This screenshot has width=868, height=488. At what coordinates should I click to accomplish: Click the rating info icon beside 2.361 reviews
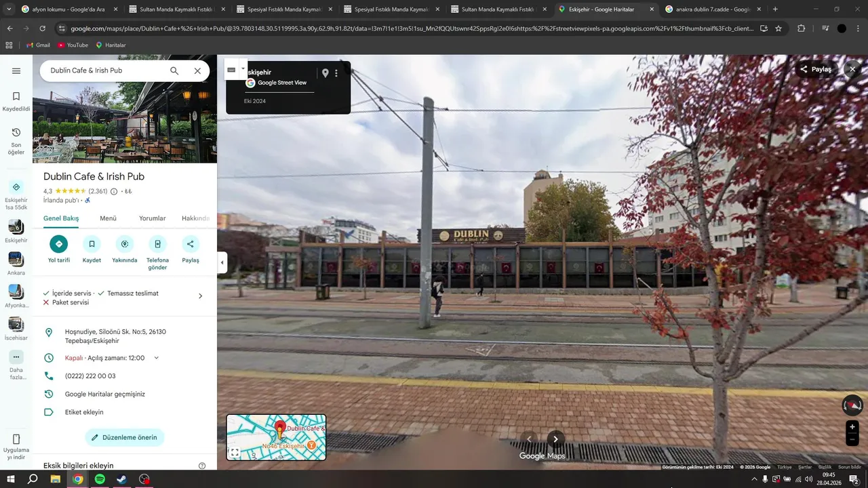[114, 192]
